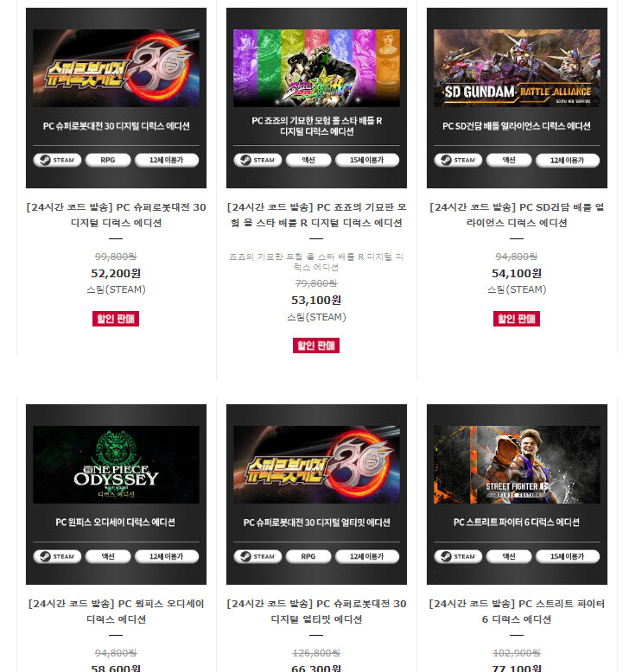Click STEAM badge on One Piece Odyssey card

[x=57, y=556]
